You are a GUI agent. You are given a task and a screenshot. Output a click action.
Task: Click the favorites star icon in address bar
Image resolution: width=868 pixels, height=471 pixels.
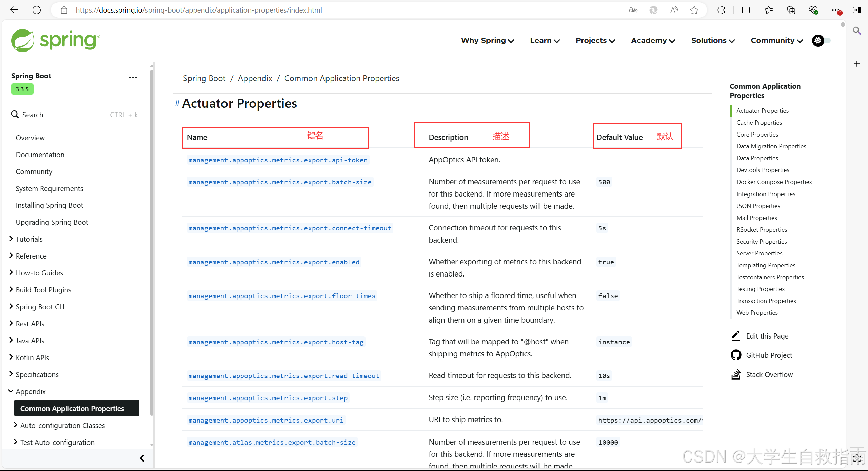694,10
